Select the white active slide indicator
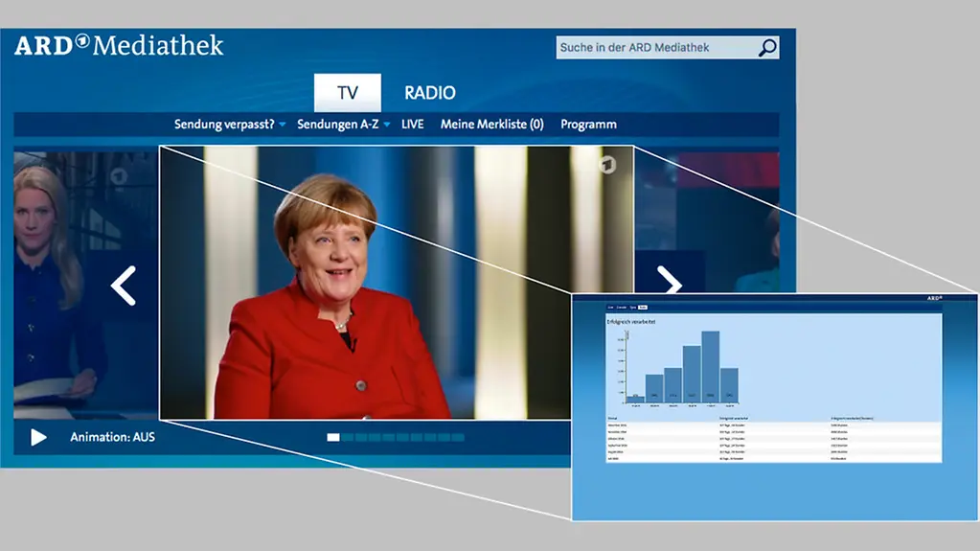Viewport: 980px width, 551px height. 333,437
